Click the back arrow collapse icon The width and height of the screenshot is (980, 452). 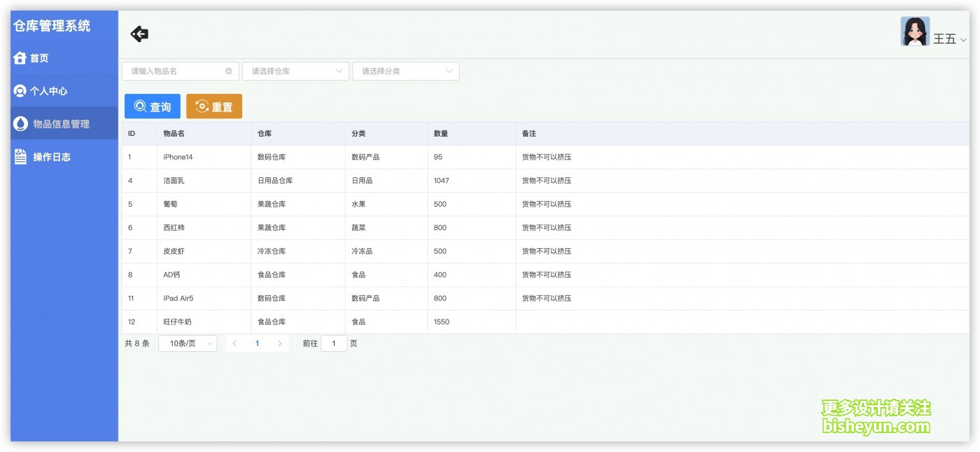139,34
